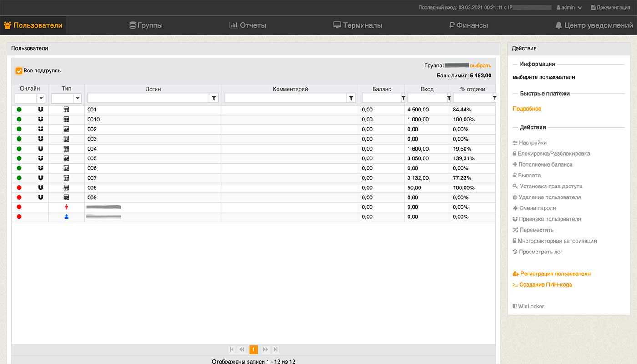
Task: Expand the admin account menu
Action: pos(569,8)
